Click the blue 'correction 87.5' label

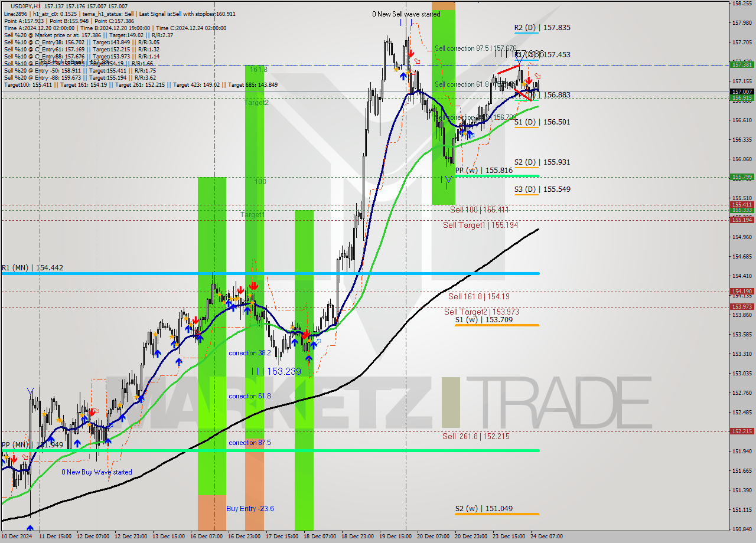tap(250, 443)
